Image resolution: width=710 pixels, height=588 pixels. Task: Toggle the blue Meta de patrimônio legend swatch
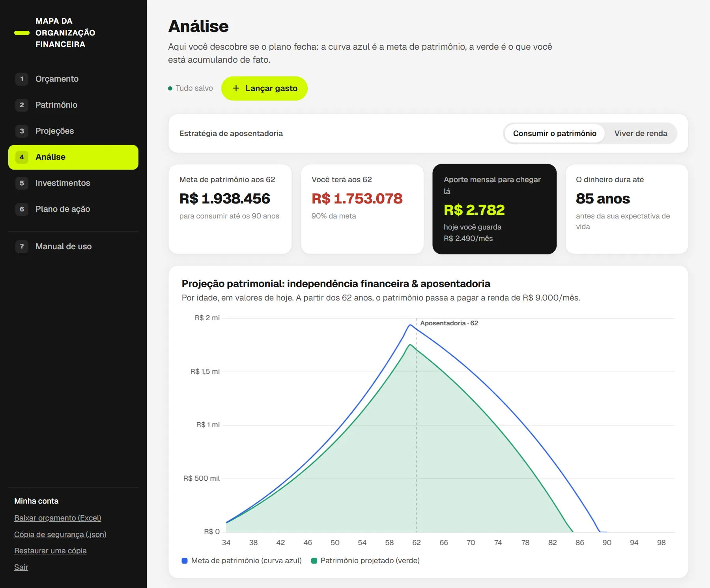click(x=185, y=561)
